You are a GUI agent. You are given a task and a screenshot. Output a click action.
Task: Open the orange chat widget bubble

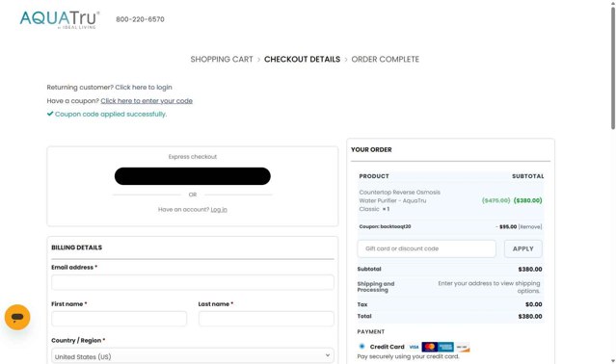pos(17,317)
